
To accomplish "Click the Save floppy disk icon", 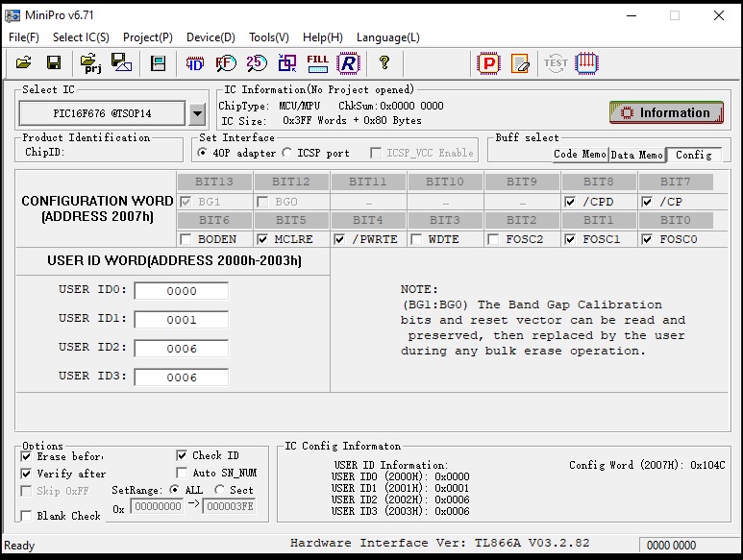I will [54, 63].
